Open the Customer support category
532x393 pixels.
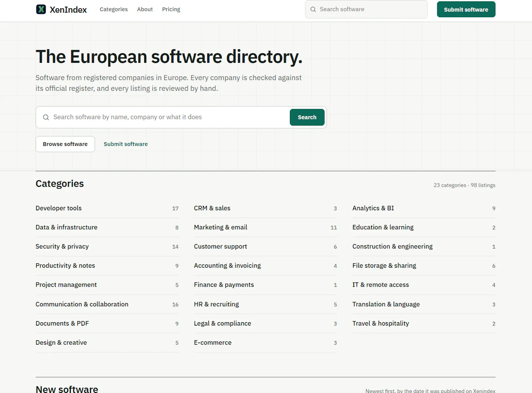265,246
